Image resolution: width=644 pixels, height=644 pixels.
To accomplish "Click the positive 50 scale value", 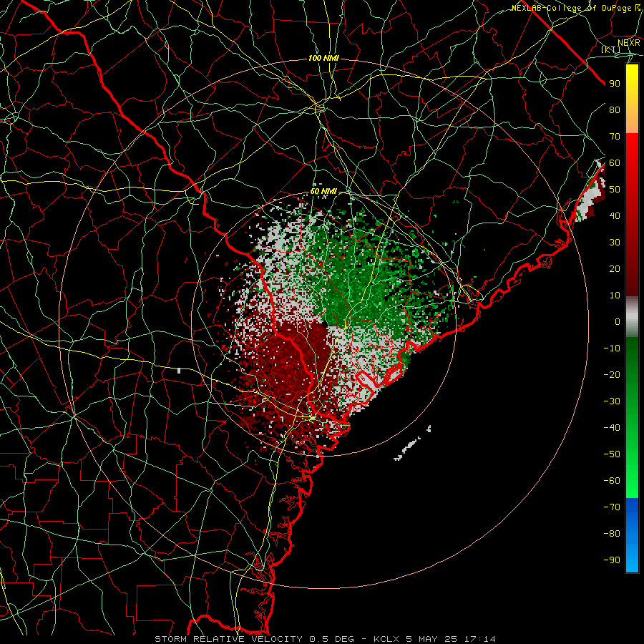I will [x=615, y=190].
